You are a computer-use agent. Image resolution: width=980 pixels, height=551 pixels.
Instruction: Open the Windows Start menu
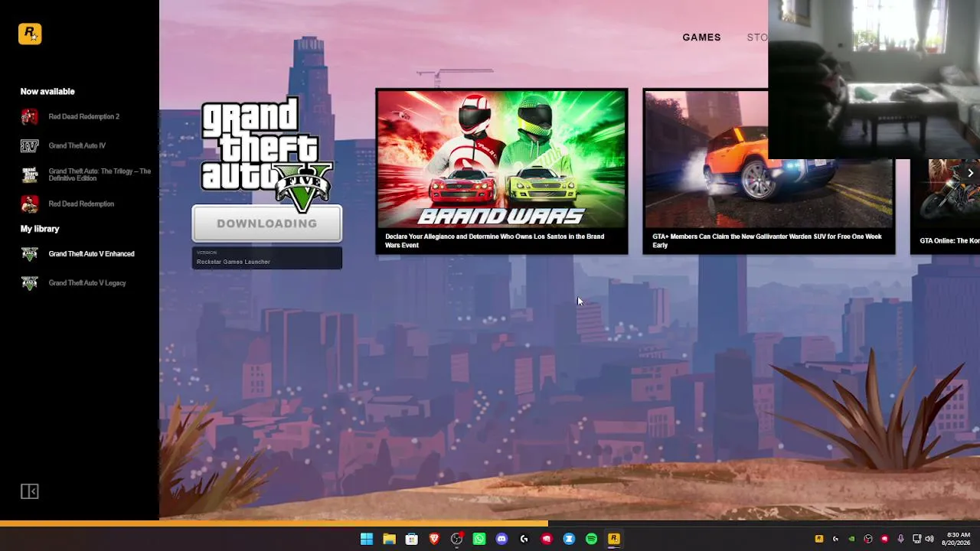coord(367,539)
